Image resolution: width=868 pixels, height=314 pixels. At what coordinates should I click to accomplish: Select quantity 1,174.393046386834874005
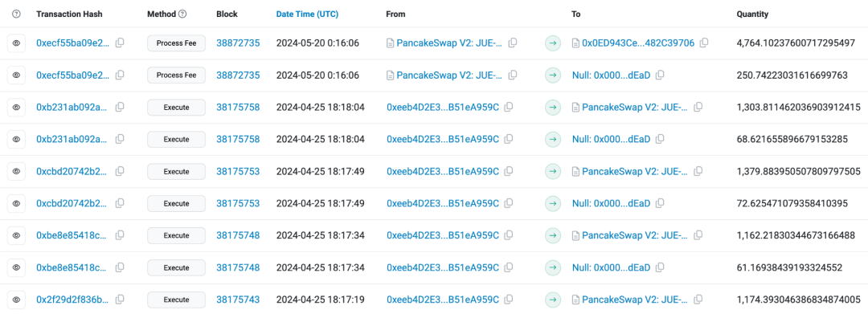(x=798, y=300)
